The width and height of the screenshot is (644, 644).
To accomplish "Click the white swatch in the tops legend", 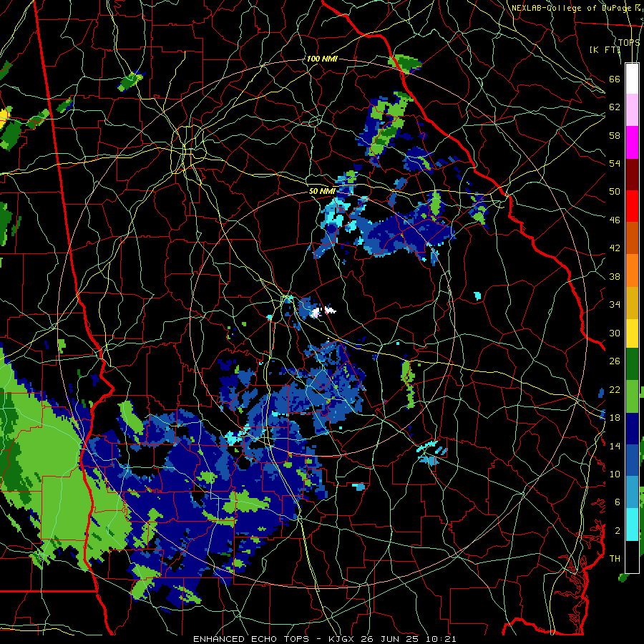I will 632,79.
